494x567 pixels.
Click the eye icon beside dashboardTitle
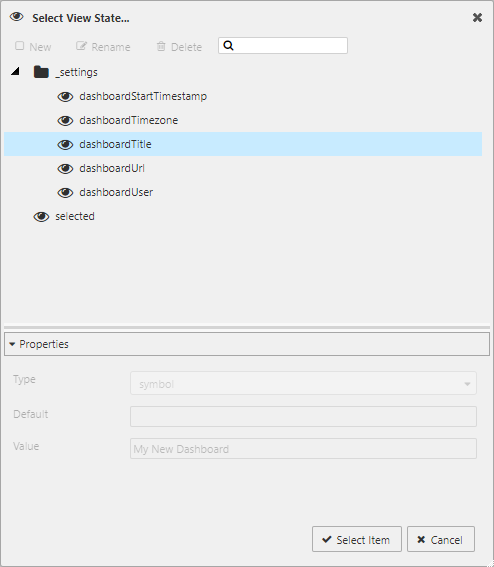pos(65,144)
